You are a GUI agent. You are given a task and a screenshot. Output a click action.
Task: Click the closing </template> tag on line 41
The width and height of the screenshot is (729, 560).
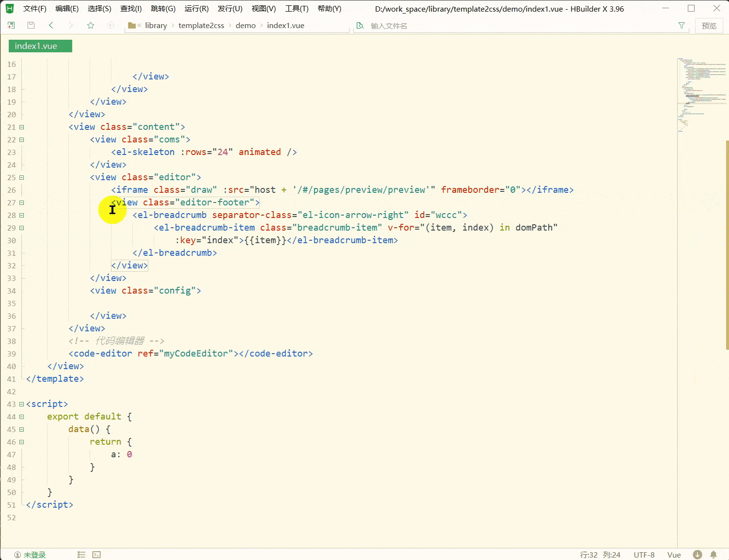55,379
